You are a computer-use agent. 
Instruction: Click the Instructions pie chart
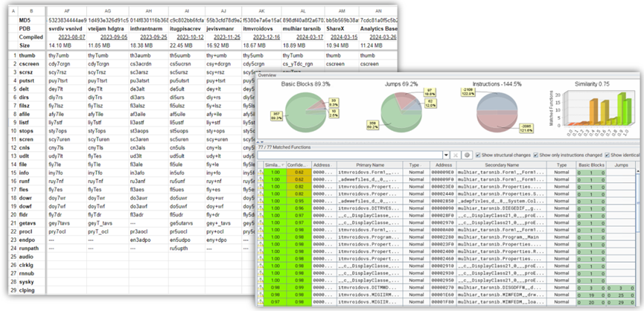click(x=495, y=112)
